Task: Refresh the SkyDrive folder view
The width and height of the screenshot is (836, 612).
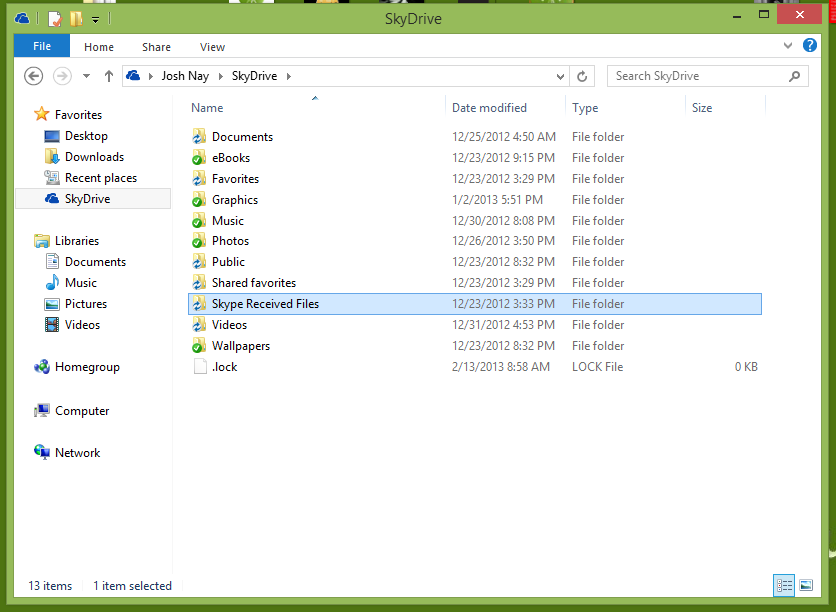Action: (582, 76)
